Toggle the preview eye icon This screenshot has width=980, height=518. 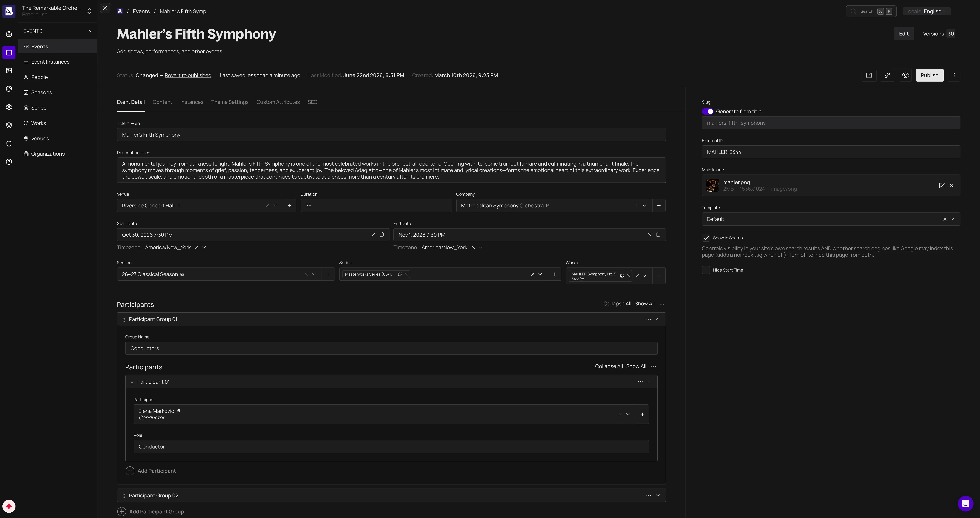point(905,75)
